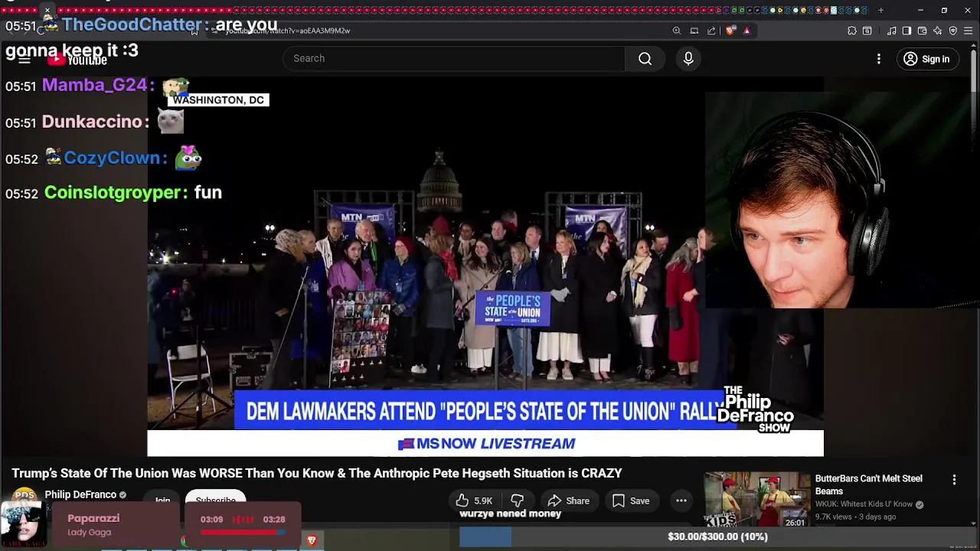Focus the YouTube Search field
Screen dimensions: 980x551
454,59
